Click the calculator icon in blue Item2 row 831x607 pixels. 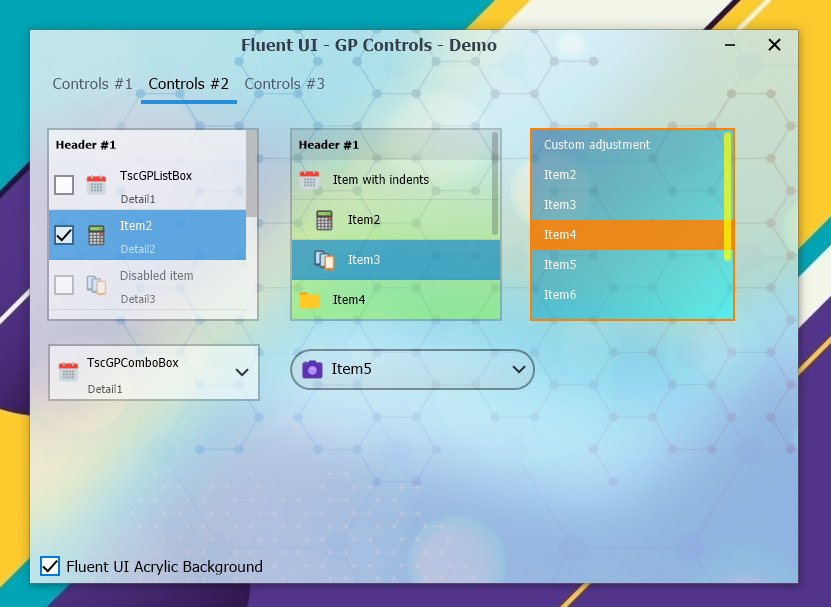click(x=96, y=235)
